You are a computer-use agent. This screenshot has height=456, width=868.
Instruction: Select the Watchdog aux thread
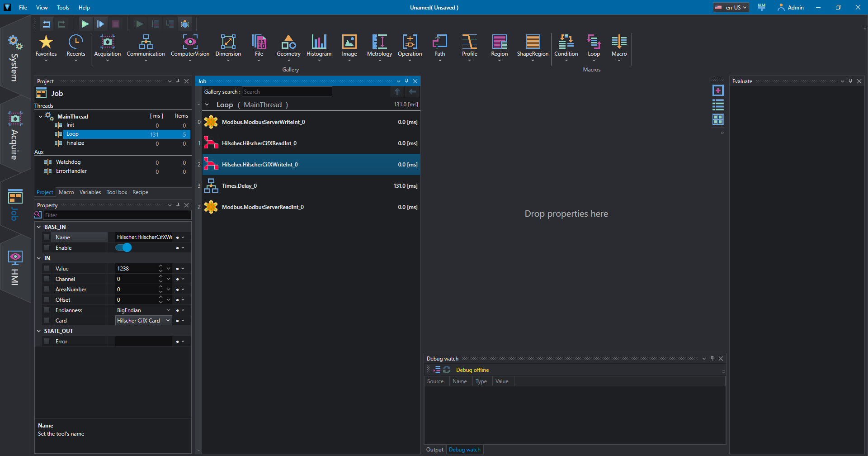[x=68, y=162]
